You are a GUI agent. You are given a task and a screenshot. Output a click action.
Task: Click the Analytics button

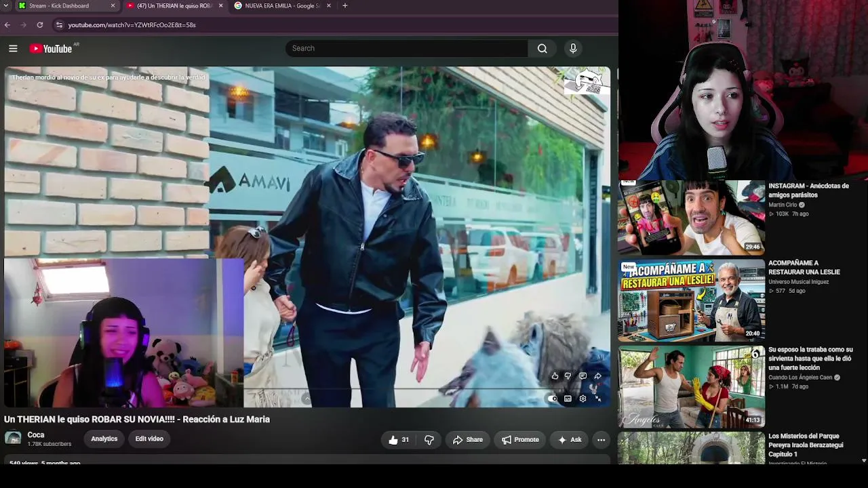click(104, 439)
